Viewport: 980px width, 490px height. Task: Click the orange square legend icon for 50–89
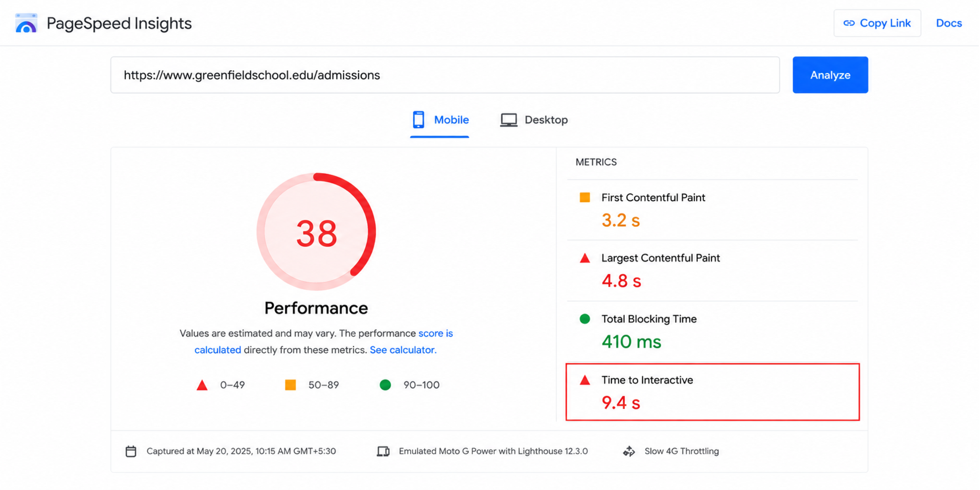coord(290,385)
